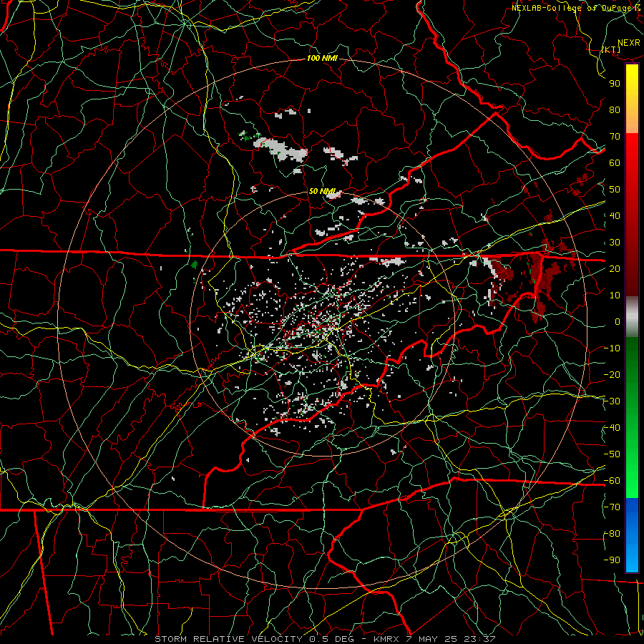Image resolution: width=644 pixels, height=644 pixels.
Task: Click the -30 value on velocity scale
Action: [x=612, y=401]
